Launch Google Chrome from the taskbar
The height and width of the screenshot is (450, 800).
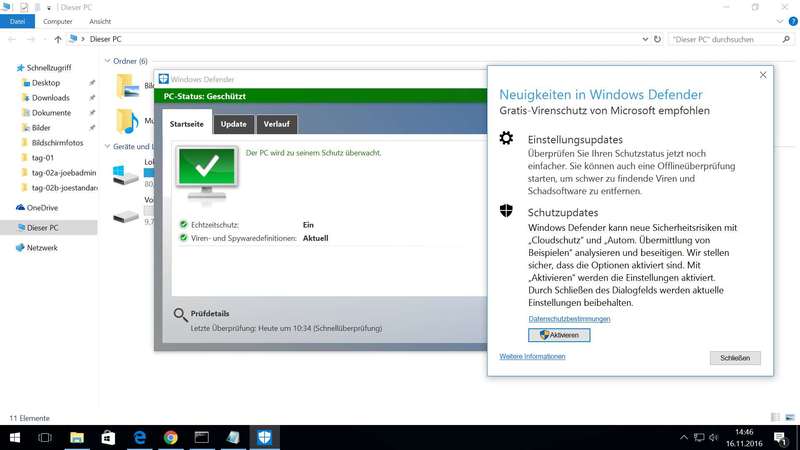[x=170, y=438]
